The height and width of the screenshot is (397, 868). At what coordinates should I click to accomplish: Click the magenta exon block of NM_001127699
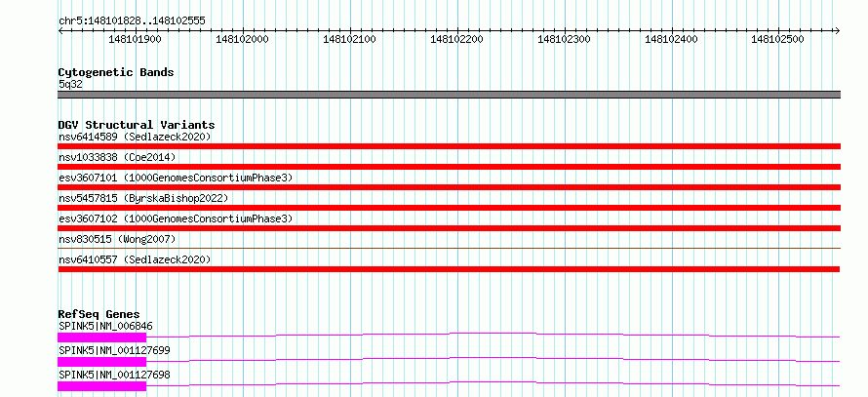pos(101,362)
